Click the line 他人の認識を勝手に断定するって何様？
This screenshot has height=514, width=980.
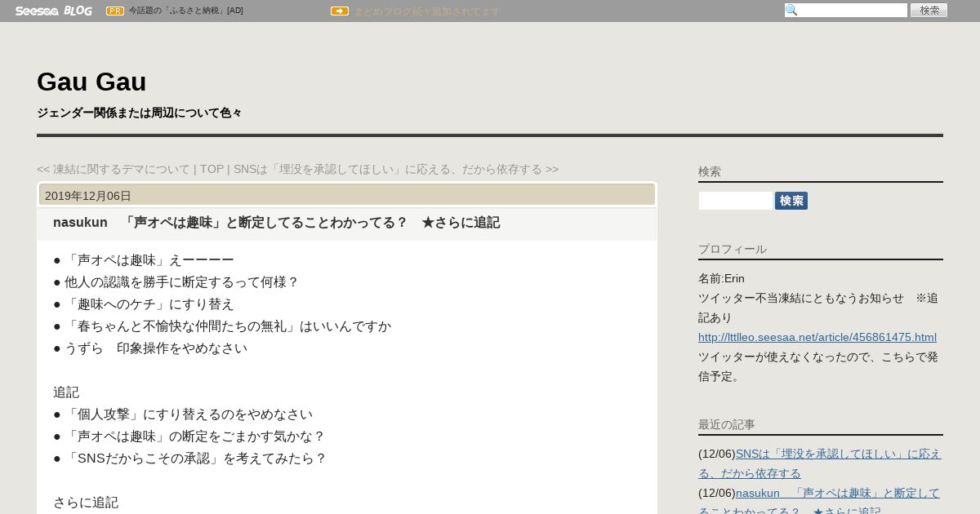176,282
